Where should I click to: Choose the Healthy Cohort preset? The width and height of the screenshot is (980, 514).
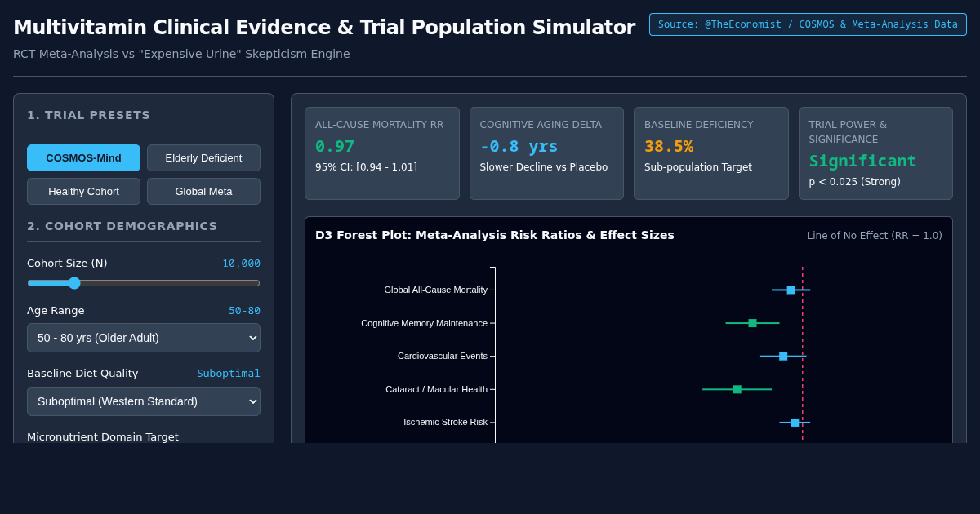coord(83,191)
